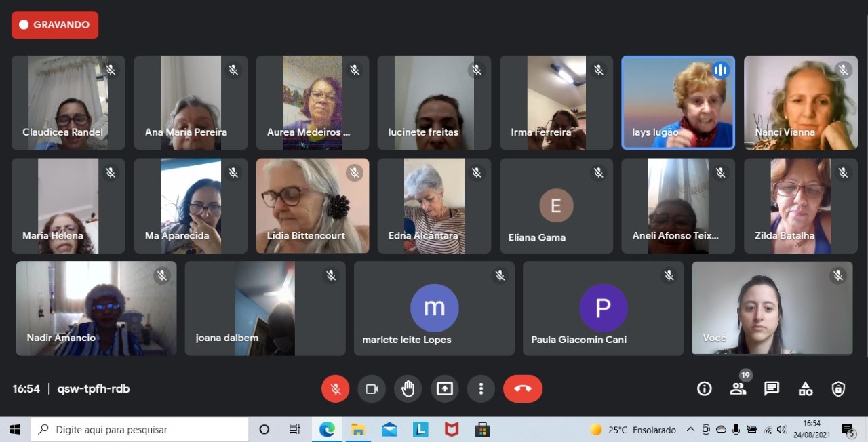Open the activities shapes icon
868x442 pixels.
806,388
